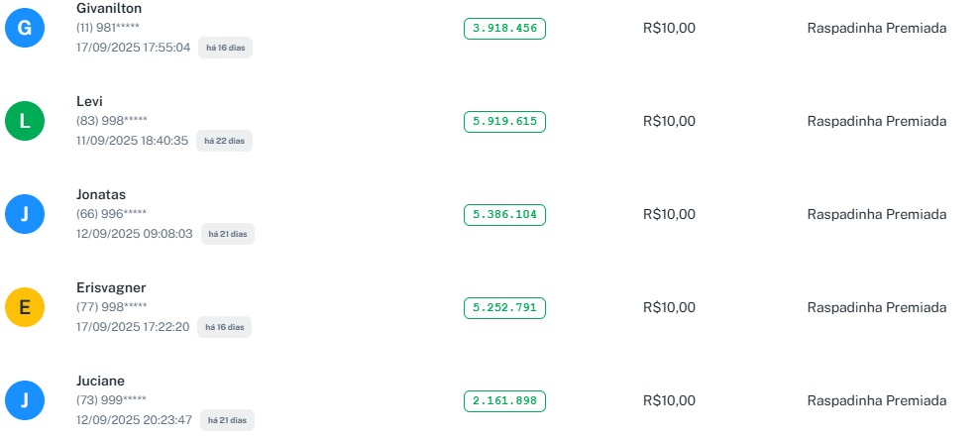The height and width of the screenshot is (440, 980).
Task: Click the name Givanilton
Action: tap(109, 8)
